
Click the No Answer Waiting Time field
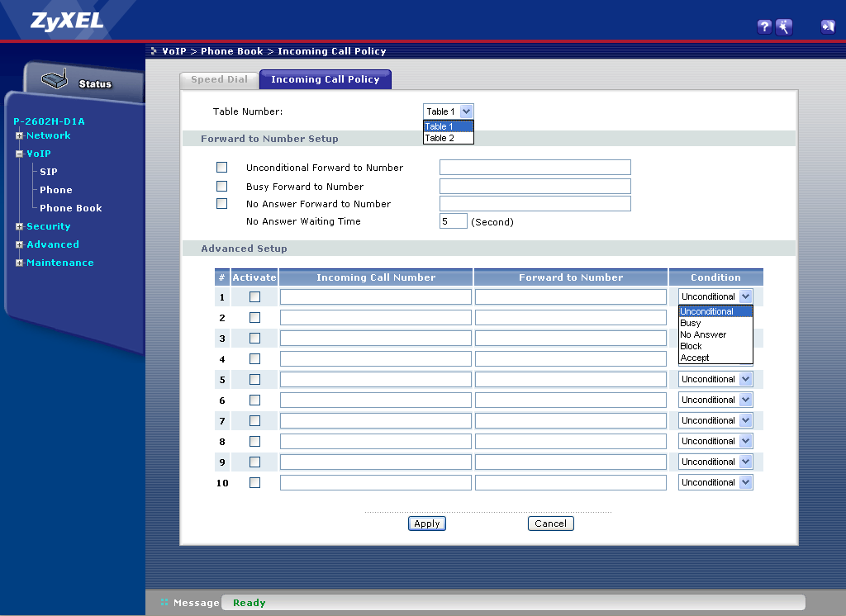click(454, 221)
